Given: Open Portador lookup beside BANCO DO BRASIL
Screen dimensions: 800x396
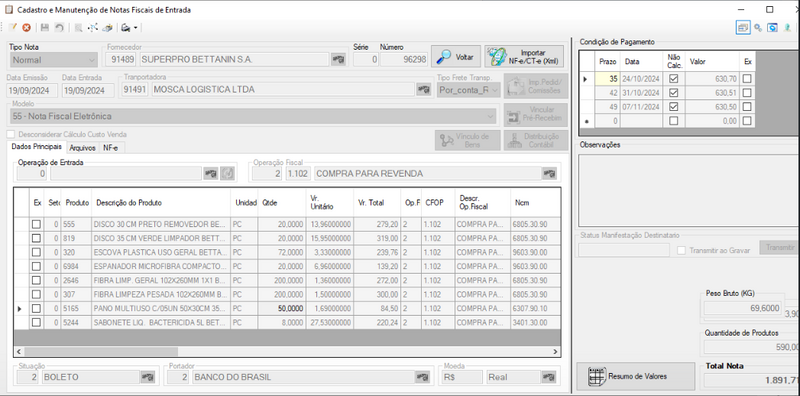Looking at the screenshot, I should 422,377.
